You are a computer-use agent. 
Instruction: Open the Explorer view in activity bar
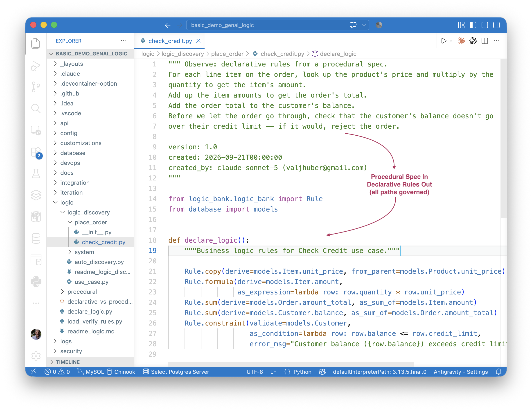click(x=36, y=43)
